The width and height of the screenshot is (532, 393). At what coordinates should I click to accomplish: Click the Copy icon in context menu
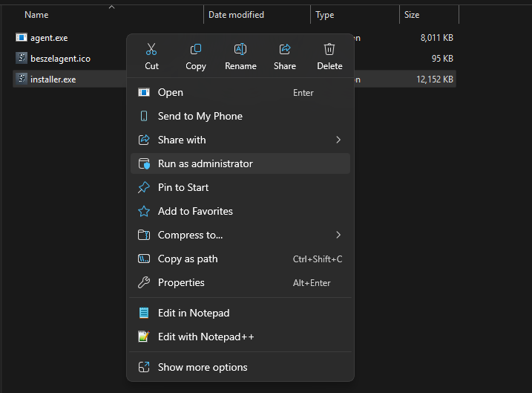click(x=196, y=50)
